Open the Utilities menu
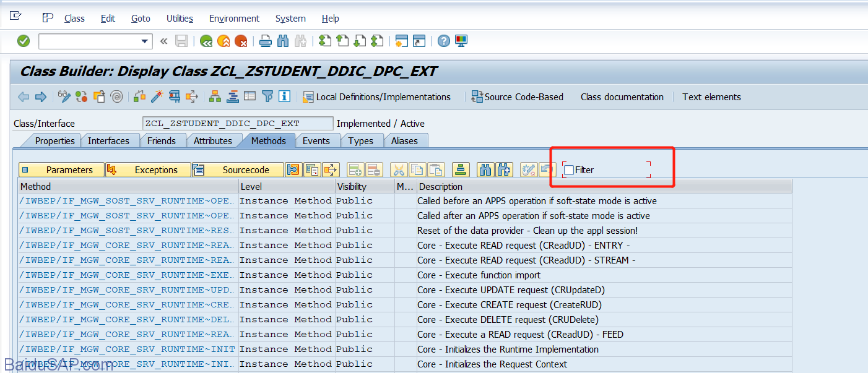The width and height of the screenshot is (868, 373). [180, 19]
